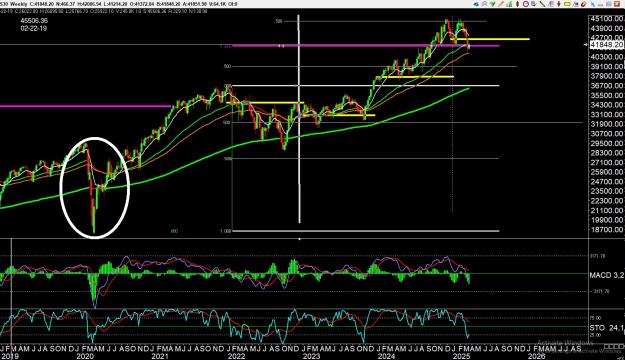The image size is (625, 360).
Task: Select the yellow pencil drawing tool
Action: (501, 4)
